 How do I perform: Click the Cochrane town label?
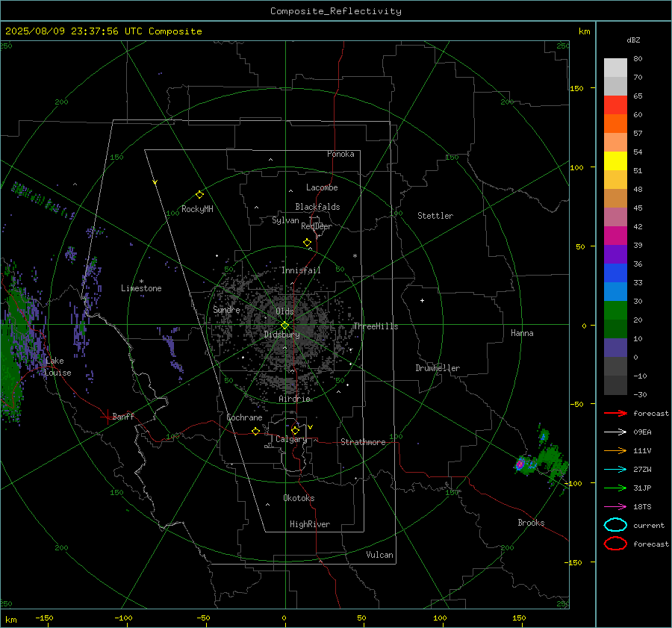point(244,417)
